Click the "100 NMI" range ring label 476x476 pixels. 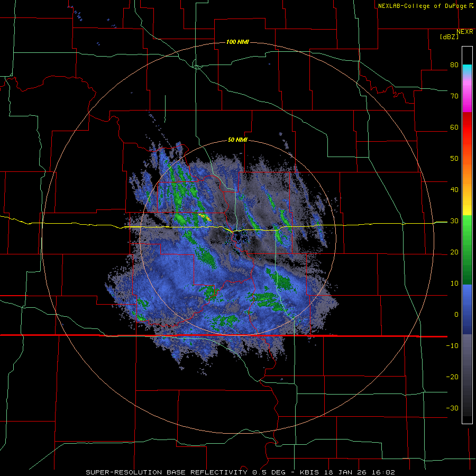point(237,42)
